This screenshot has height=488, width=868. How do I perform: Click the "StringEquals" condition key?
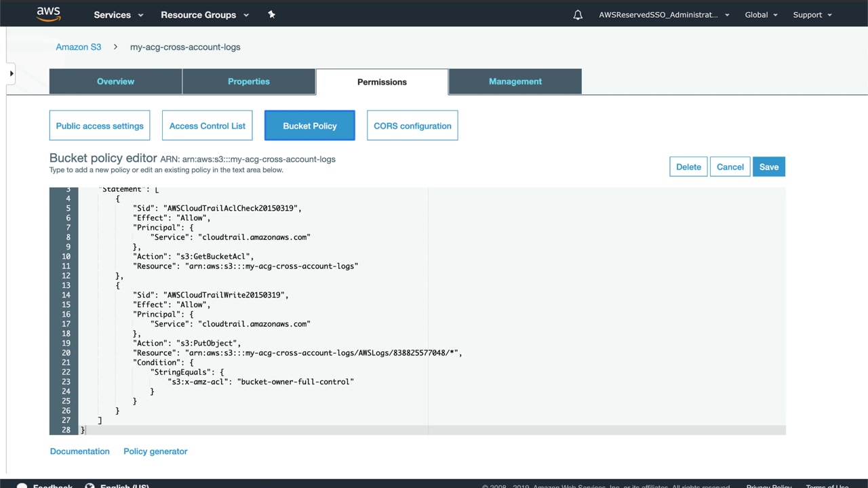[x=180, y=372]
